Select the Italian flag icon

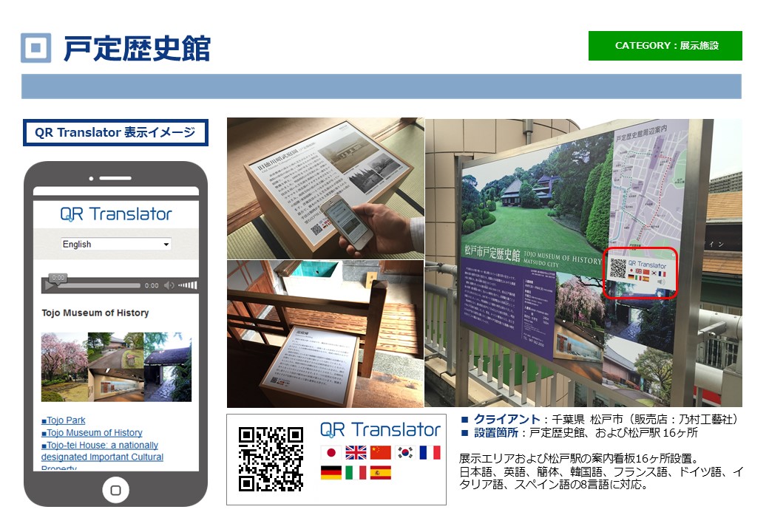click(356, 472)
